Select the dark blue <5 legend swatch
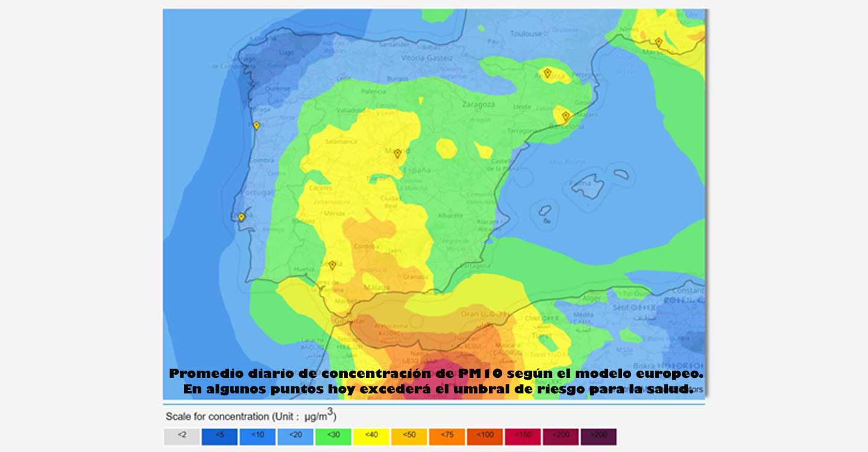Viewport: 868px width, 452px height. [x=219, y=437]
